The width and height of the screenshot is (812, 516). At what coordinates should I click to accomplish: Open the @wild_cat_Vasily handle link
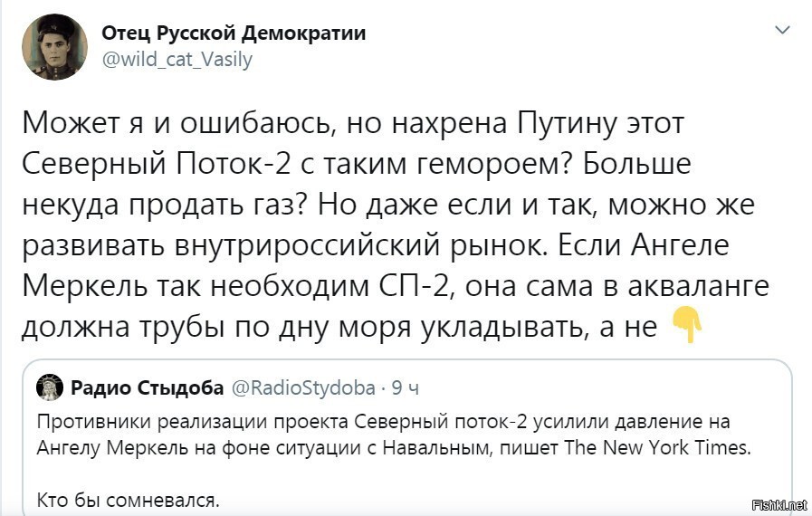click(x=177, y=60)
